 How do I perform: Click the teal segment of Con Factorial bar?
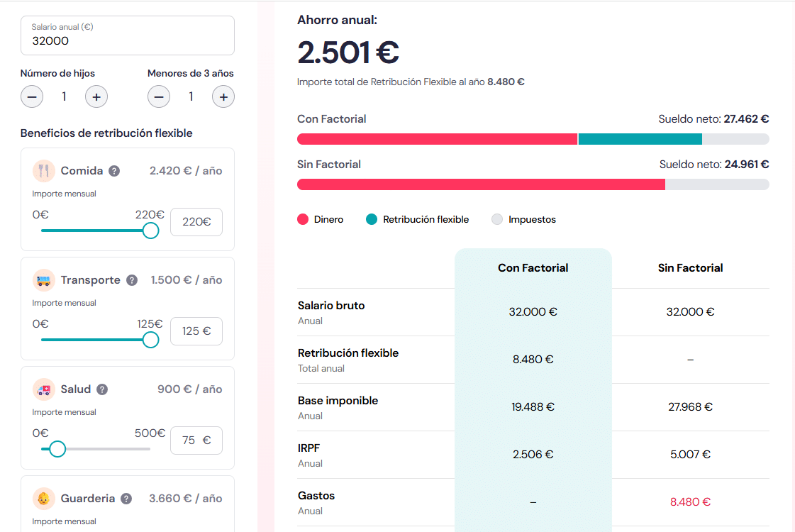640,139
